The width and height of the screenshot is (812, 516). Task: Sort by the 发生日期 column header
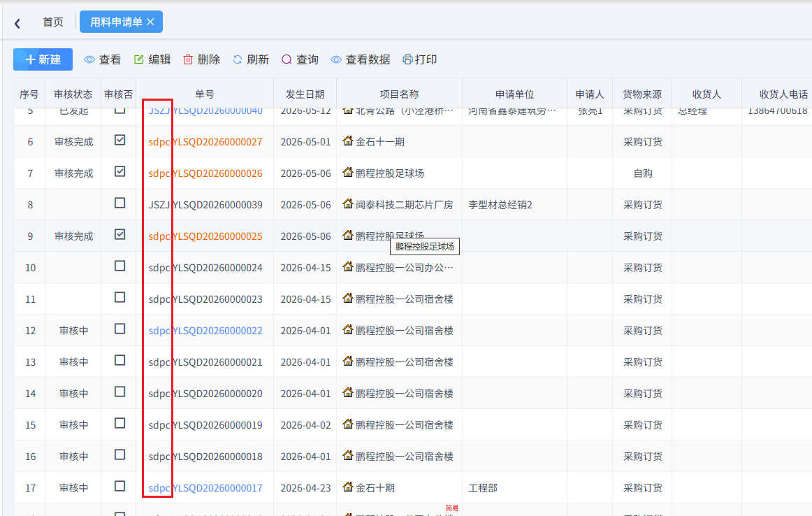(x=305, y=94)
